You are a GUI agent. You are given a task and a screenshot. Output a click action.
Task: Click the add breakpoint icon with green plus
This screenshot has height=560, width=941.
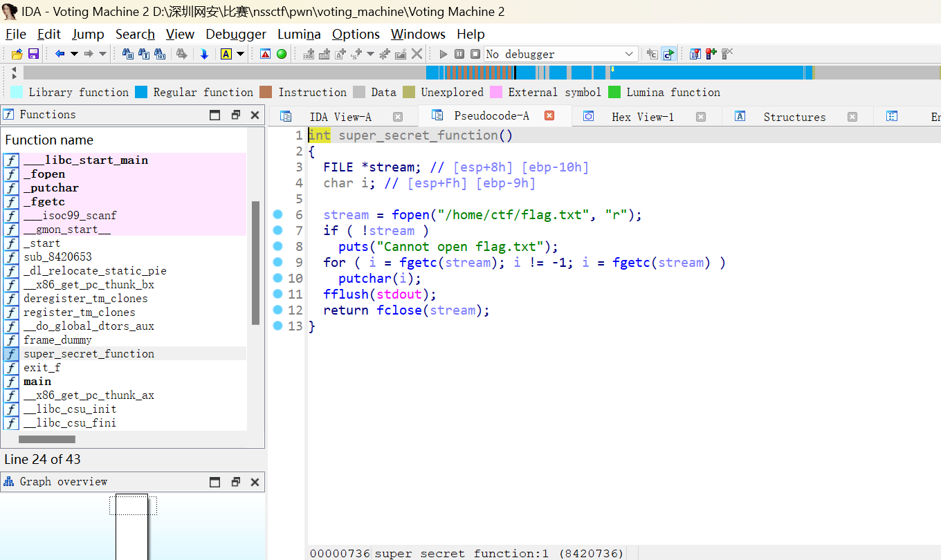pos(711,54)
